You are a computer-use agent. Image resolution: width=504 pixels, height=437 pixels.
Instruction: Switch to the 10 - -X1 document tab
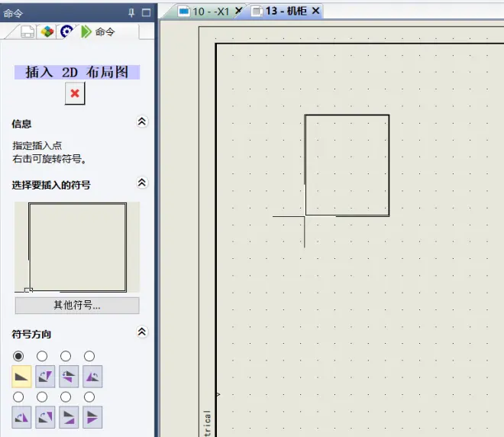click(x=204, y=11)
